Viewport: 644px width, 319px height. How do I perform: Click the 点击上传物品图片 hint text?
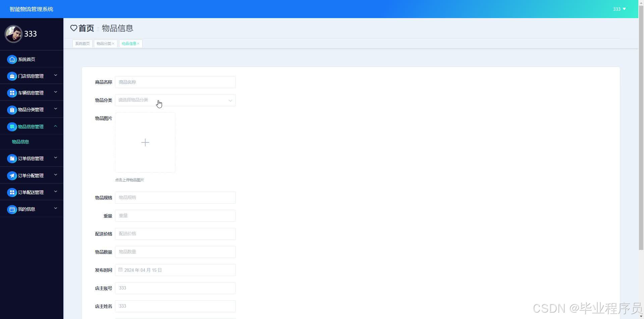coord(129,180)
